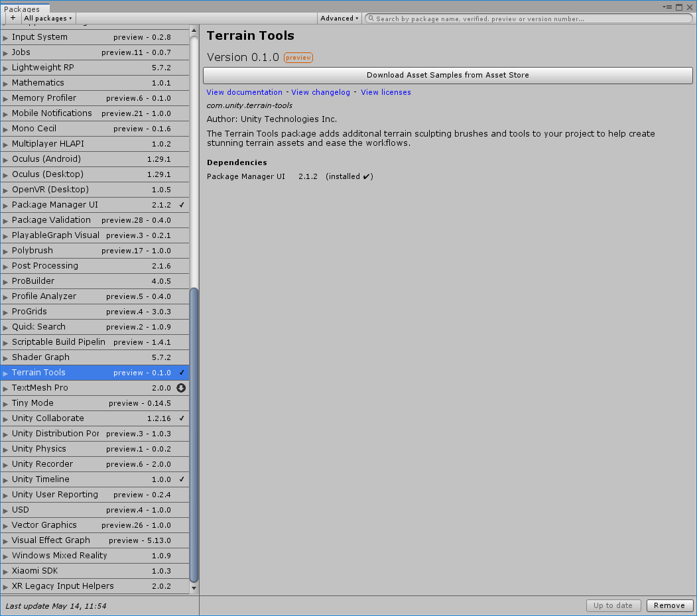Click the Package Manager UI installed checkmark
This screenshot has width=697, height=616.
pyautogui.click(x=181, y=205)
